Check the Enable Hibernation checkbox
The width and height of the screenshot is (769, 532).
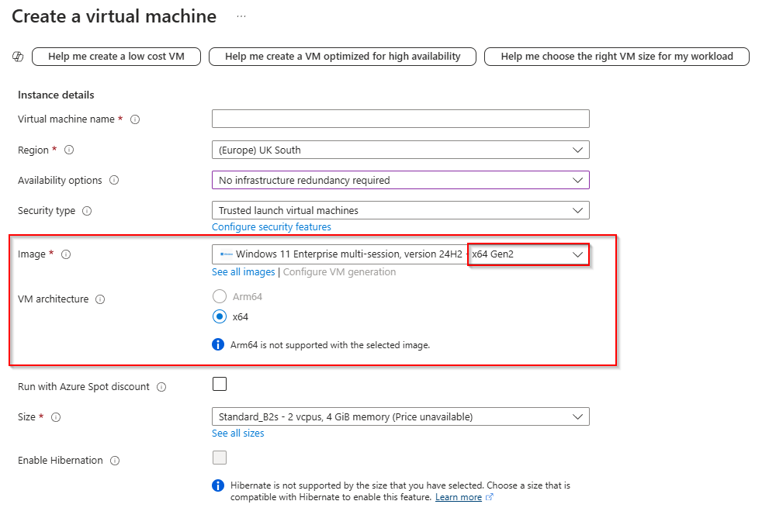click(219, 458)
